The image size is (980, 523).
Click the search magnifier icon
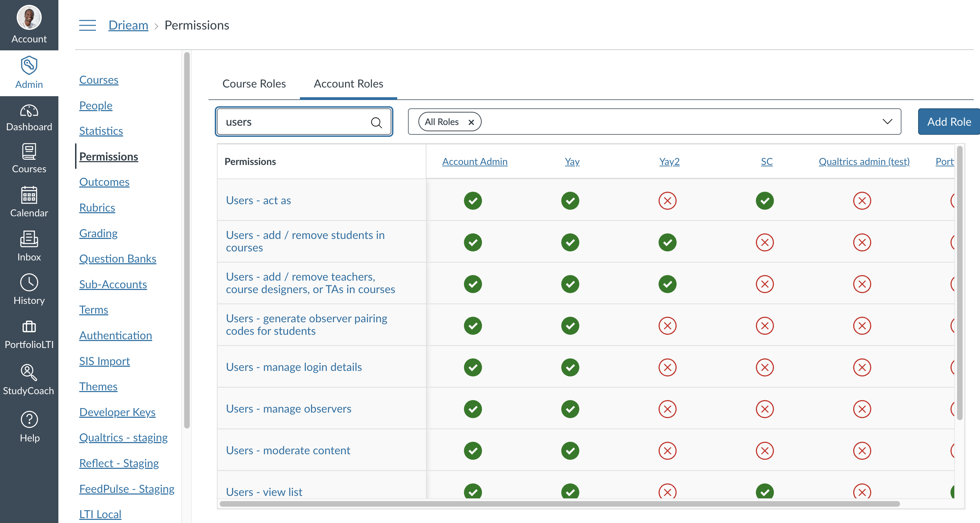pos(376,122)
